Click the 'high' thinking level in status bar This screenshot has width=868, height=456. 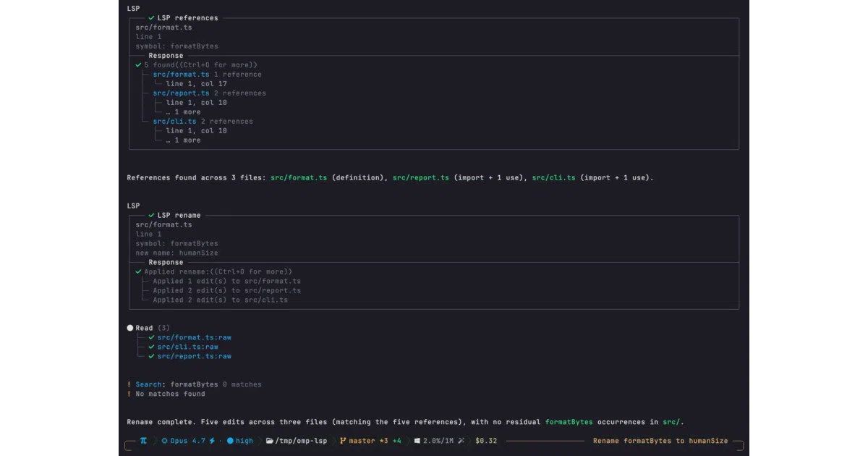click(244, 440)
